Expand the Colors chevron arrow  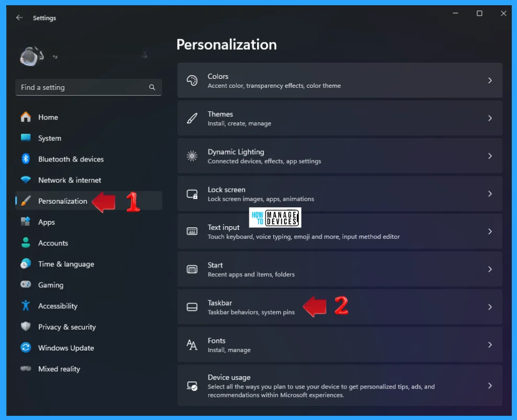(490, 80)
